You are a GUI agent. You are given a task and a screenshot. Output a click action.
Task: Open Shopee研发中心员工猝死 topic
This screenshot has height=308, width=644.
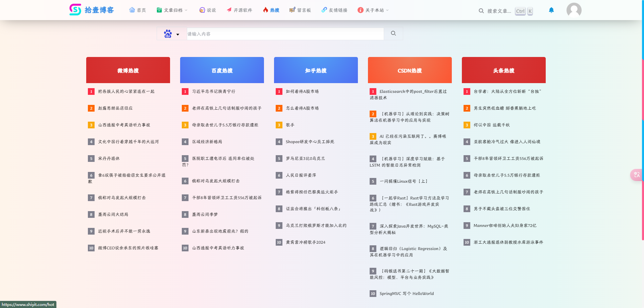click(310, 142)
